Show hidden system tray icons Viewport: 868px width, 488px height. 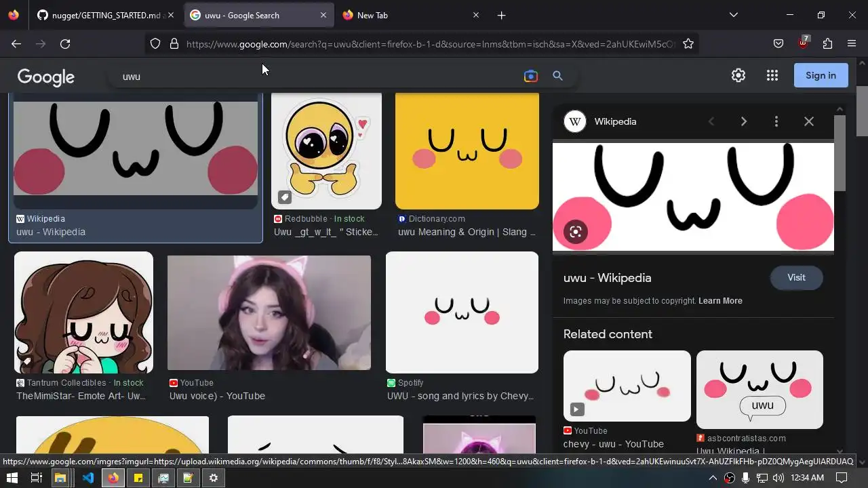(x=713, y=478)
